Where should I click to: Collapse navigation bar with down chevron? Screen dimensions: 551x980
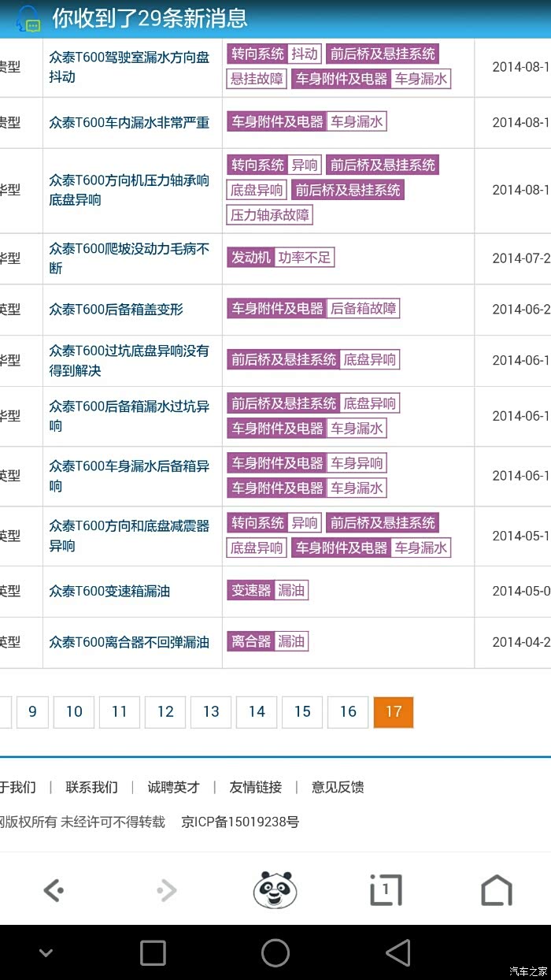[x=46, y=952]
